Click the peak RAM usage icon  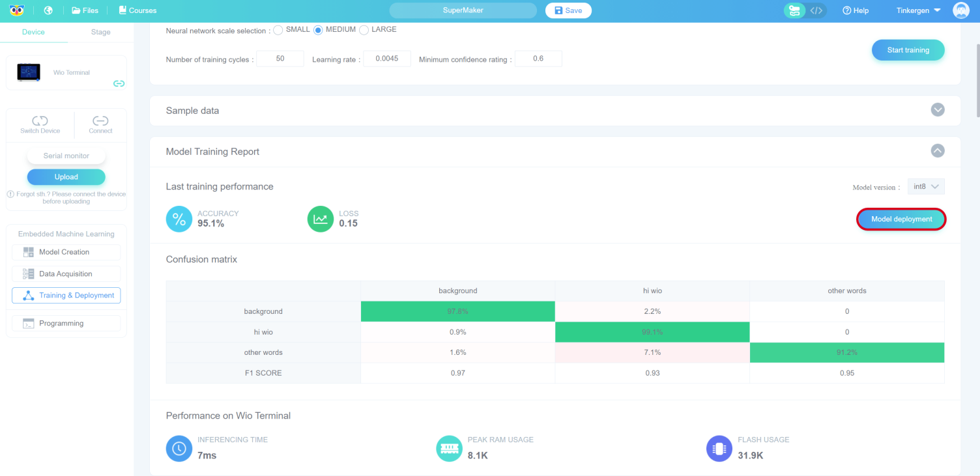(x=449, y=449)
